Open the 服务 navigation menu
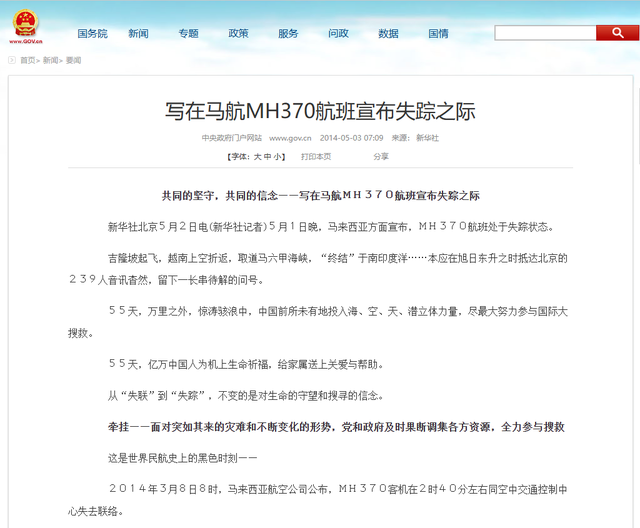The image size is (640, 528). (x=288, y=33)
